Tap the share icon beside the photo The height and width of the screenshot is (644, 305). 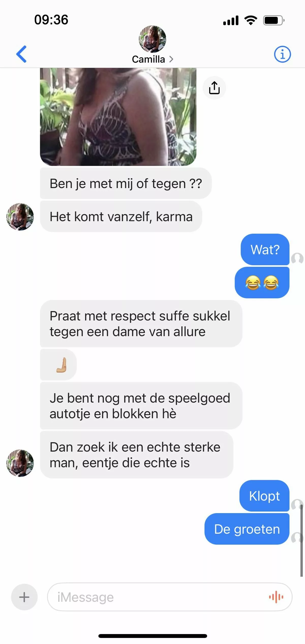tap(214, 88)
